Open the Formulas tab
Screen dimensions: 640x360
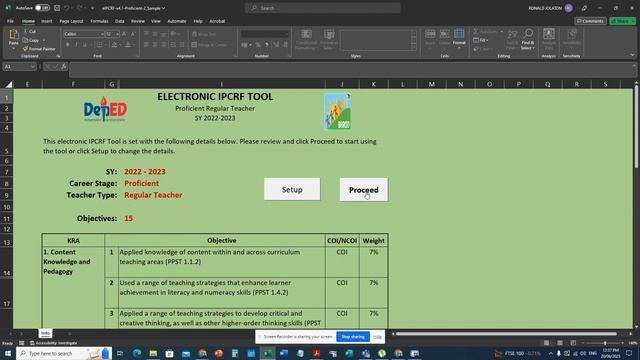pos(99,21)
